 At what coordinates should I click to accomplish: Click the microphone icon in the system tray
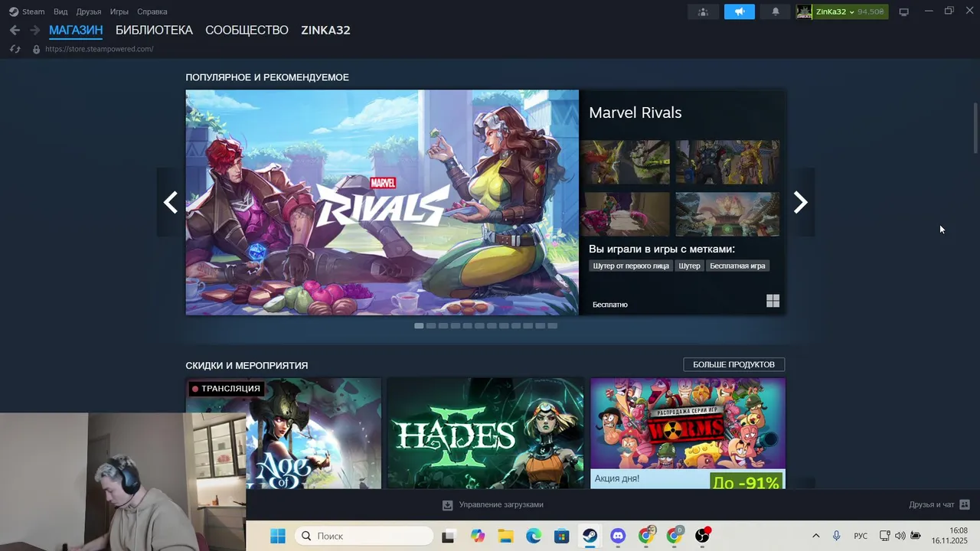point(836,536)
